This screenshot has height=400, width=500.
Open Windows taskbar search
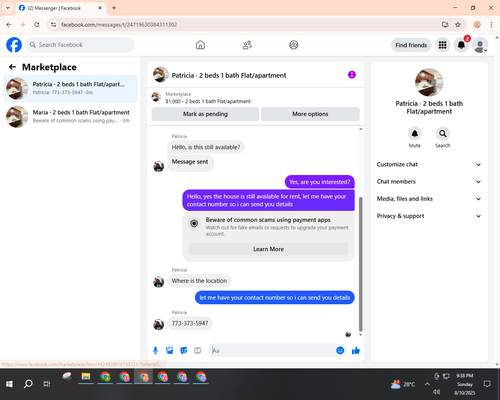coord(28,384)
